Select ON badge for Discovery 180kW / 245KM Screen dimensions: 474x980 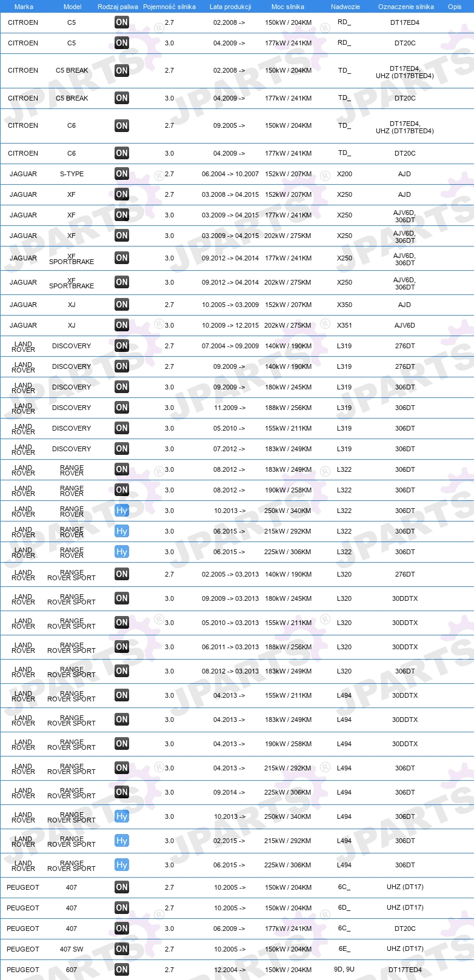(122, 387)
